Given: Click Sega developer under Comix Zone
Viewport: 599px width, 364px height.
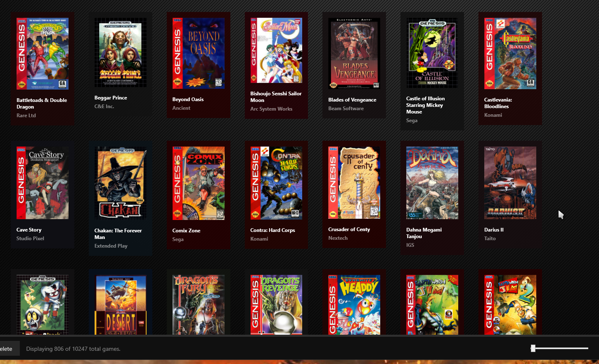Looking at the screenshot, I should click(x=178, y=239).
